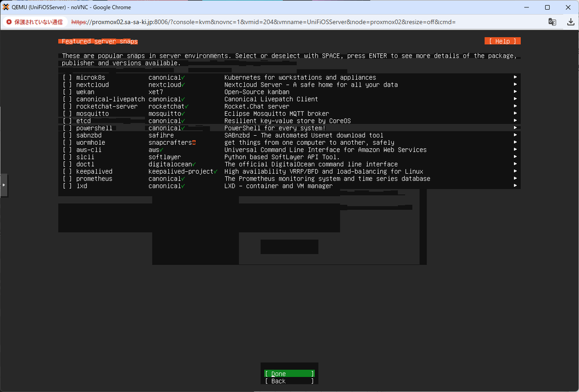
Task: Click the Proxmox URL address bar
Action: (x=263, y=22)
